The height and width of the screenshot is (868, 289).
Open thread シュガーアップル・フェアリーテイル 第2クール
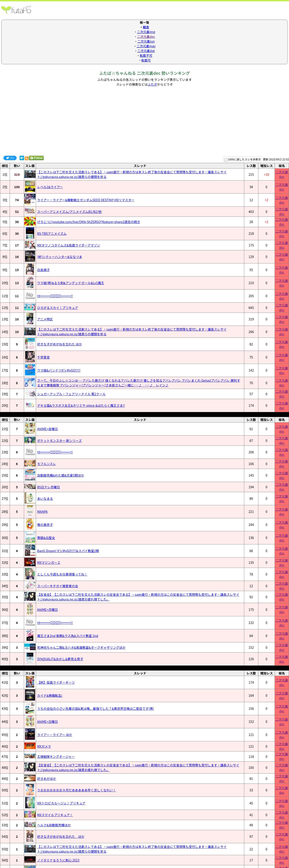point(71,394)
